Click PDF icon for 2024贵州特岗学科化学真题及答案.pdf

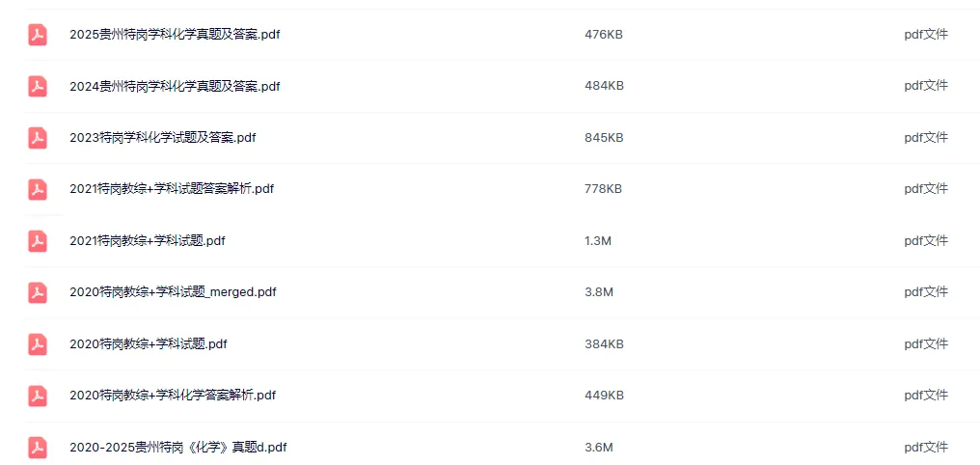[x=38, y=86]
